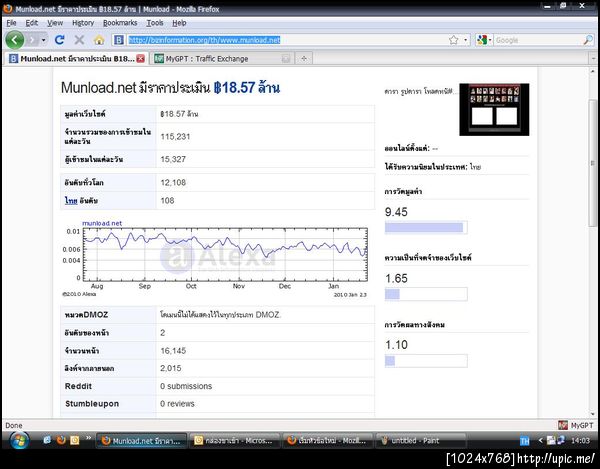Open the list all tabs dropdown
600x469 pixels.
coord(593,59)
